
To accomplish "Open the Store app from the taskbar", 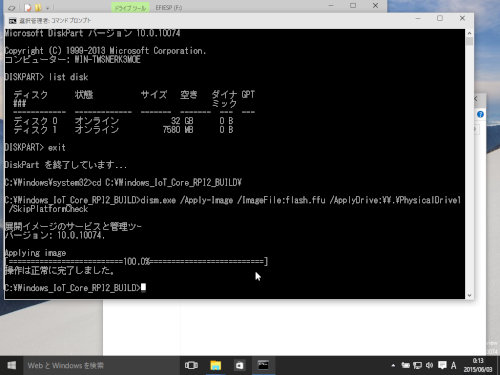I will pyautogui.click(x=239, y=366).
